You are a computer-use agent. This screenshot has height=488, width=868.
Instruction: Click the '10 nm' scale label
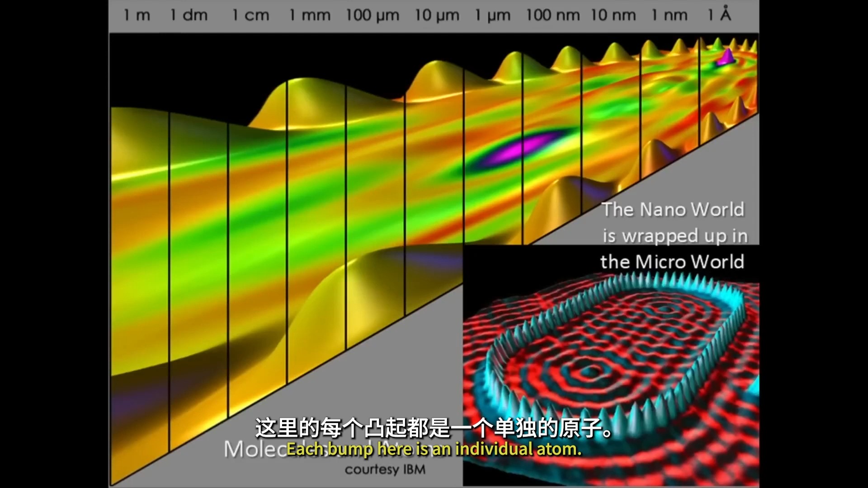point(613,15)
